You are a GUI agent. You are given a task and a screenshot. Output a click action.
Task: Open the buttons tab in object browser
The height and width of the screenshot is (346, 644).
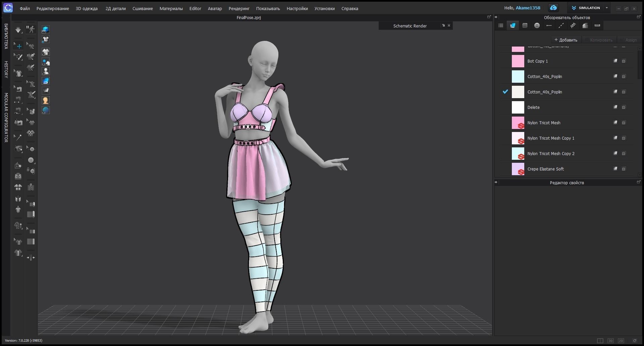[537, 25]
